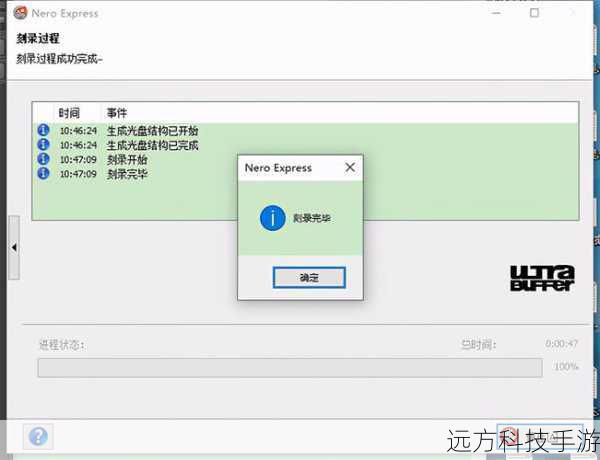Select the 刻录开始 log entry
The height and width of the screenshot is (460, 600).
click(x=127, y=160)
